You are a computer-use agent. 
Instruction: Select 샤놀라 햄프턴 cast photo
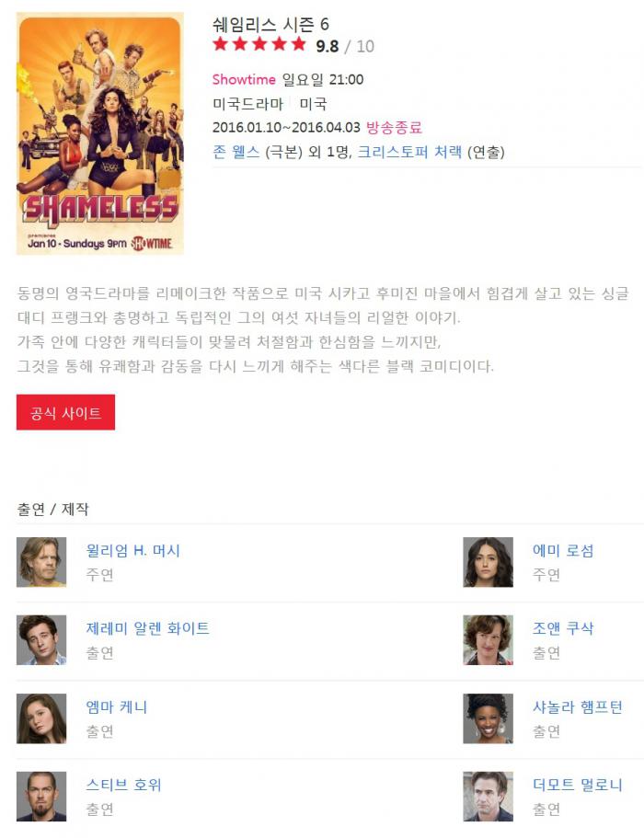pyautogui.click(x=488, y=718)
